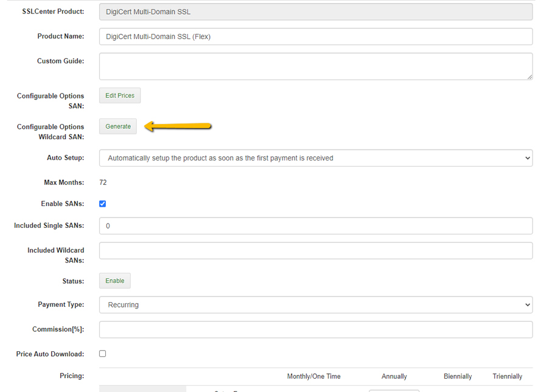
Task: Open the Payment Type dropdown
Action: coord(315,304)
